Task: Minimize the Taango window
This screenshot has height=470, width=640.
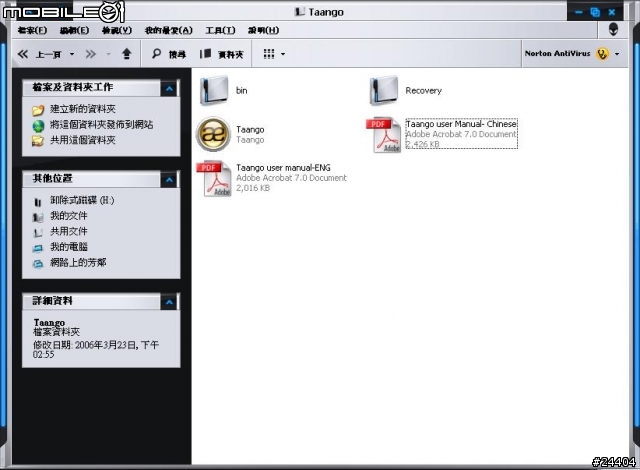Action: point(578,12)
